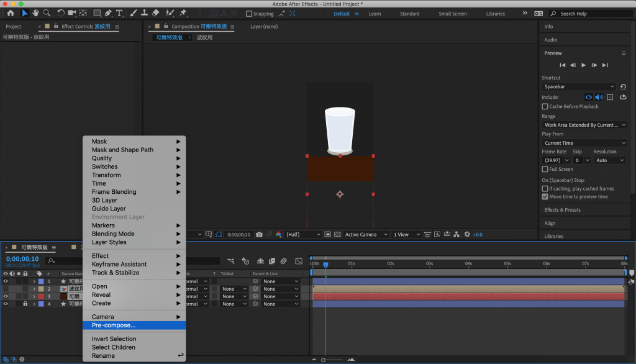Select the Clone Stamp tool
Image resolution: width=636 pixels, height=364 pixels.
(143, 13)
